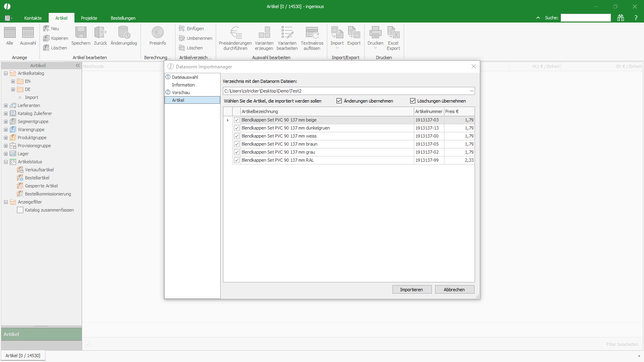Open the Bestellungen ribbon tab
Viewport: 644px width, 362px height.
pos(123,18)
